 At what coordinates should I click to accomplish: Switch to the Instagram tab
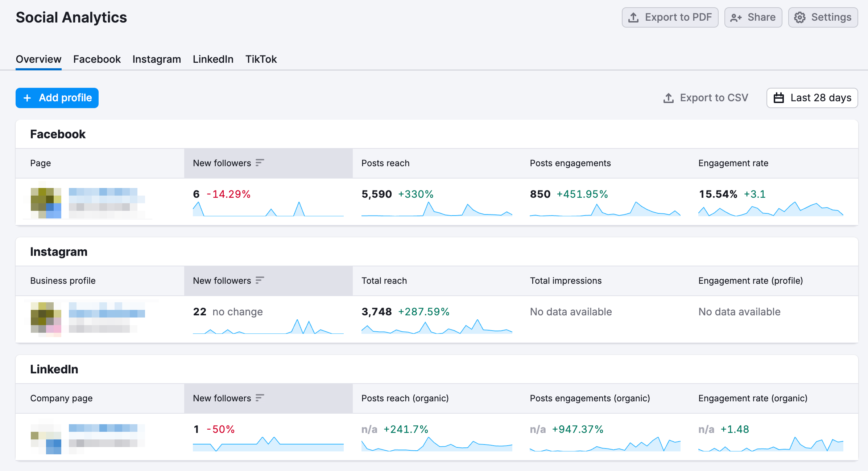156,59
